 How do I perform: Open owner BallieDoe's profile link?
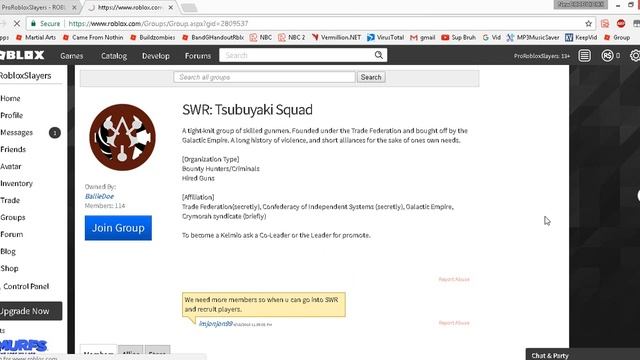pos(99,196)
